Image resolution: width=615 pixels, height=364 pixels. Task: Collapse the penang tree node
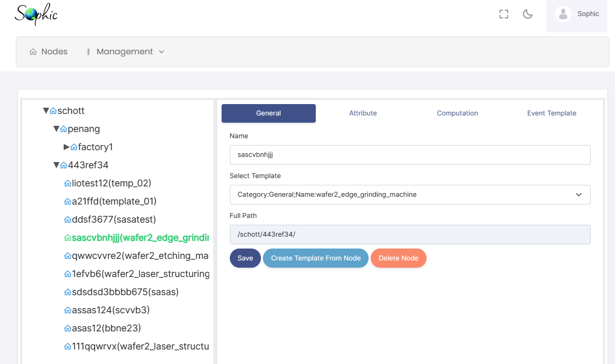click(x=56, y=129)
